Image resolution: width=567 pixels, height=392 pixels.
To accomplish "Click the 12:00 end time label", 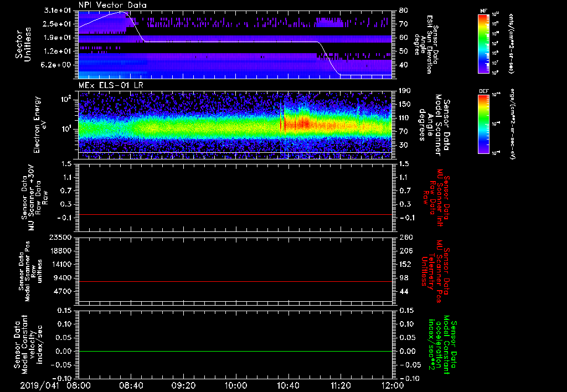I will pos(393,385).
